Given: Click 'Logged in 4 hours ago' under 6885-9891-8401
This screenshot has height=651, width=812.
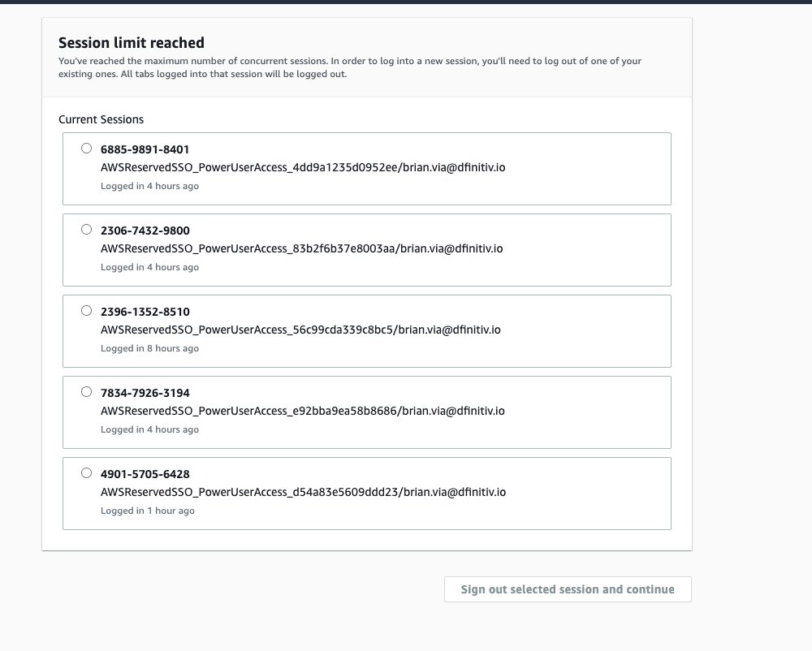Looking at the screenshot, I should click(149, 186).
